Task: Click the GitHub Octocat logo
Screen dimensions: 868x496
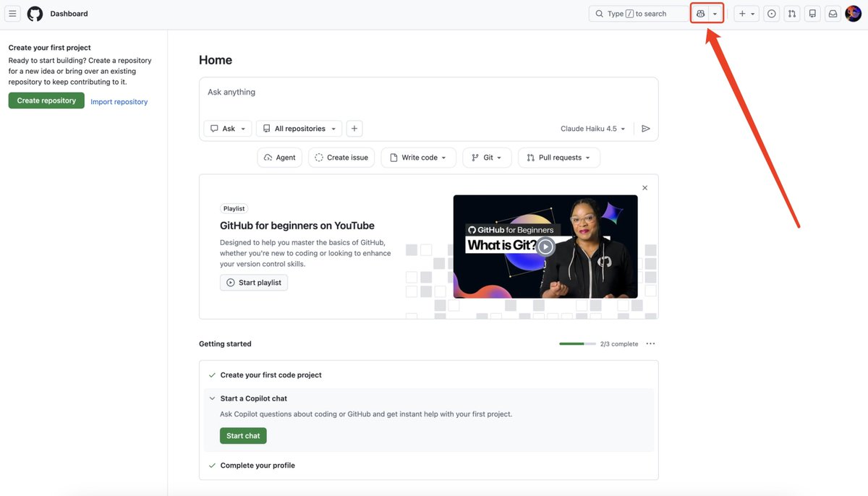Action: click(x=35, y=14)
